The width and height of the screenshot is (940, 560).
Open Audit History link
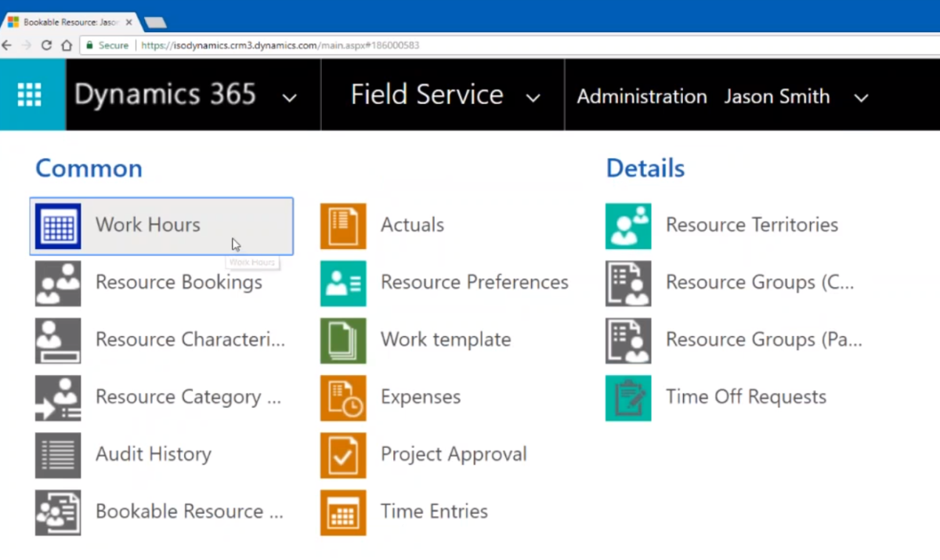click(154, 454)
